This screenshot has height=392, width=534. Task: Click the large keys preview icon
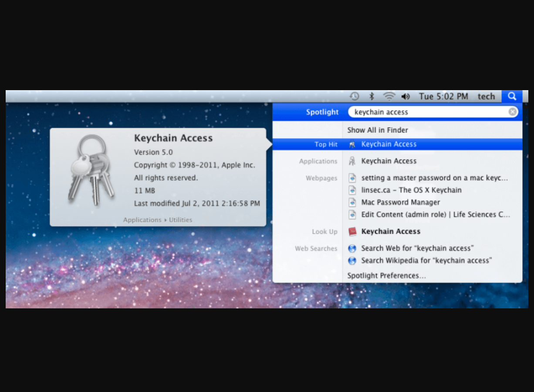pos(91,169)
